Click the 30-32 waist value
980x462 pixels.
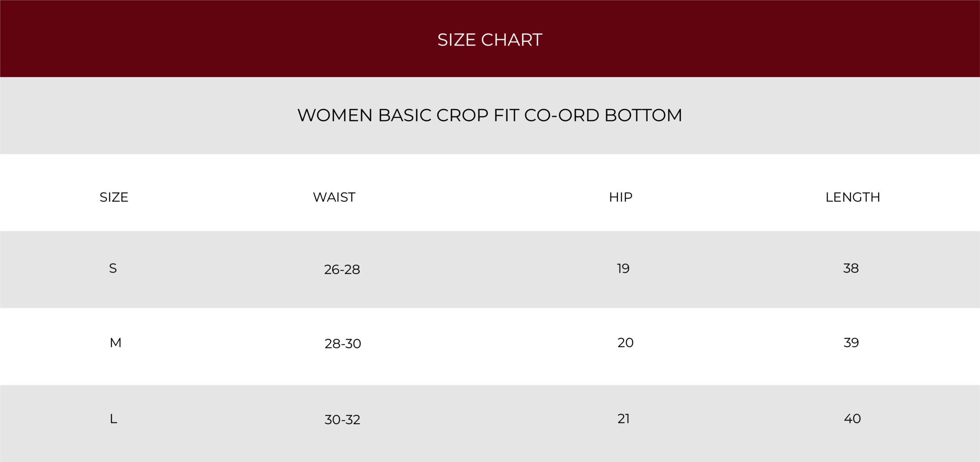coord(342,420)
